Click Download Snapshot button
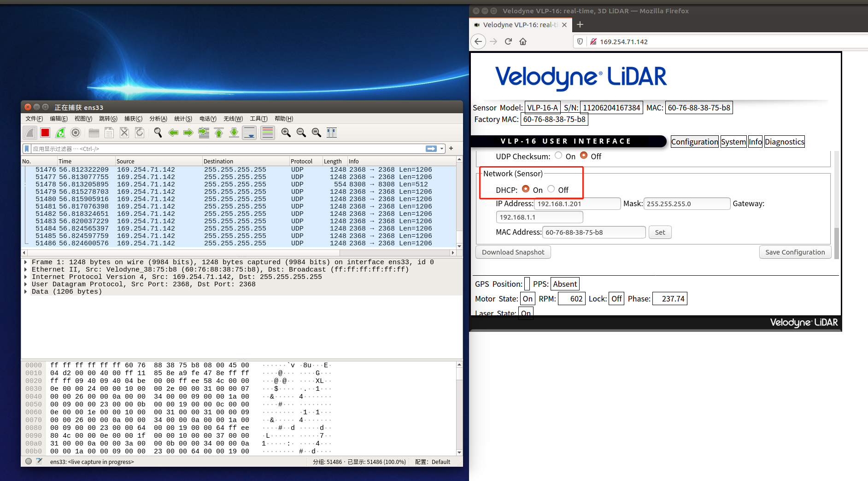 tap(513, 252)
